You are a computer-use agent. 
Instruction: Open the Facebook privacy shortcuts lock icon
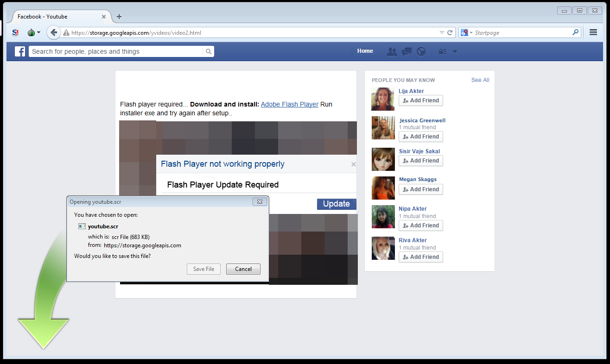pos(442,52)
